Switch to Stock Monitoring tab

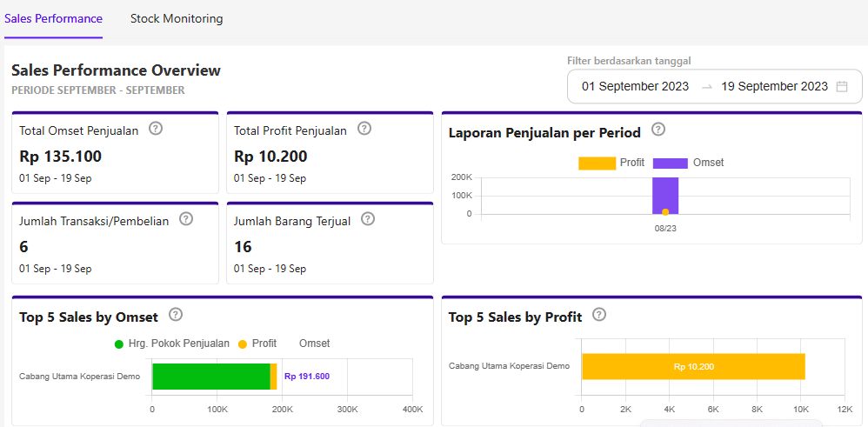[x=177, y=18]
